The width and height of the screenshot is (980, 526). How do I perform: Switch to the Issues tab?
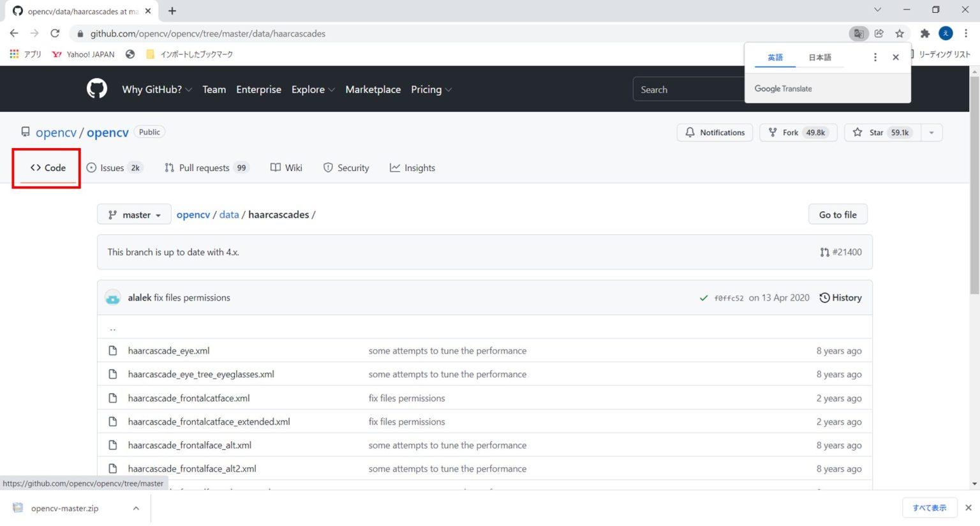[114, 168]
